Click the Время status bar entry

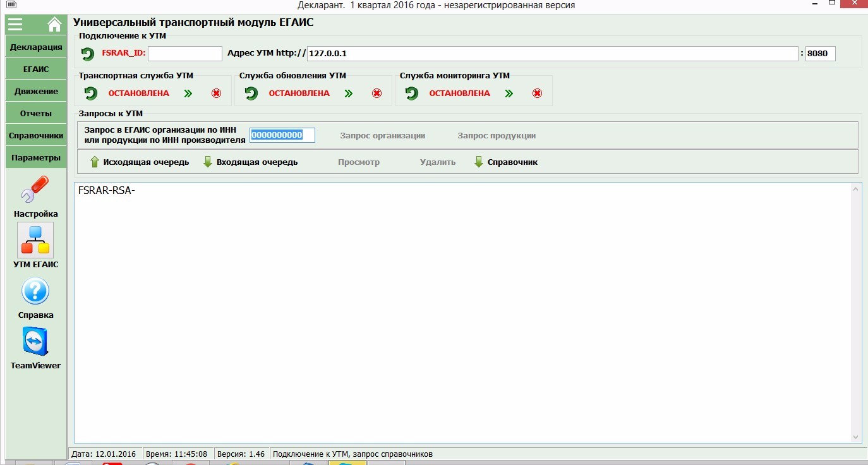click(177, 454)
